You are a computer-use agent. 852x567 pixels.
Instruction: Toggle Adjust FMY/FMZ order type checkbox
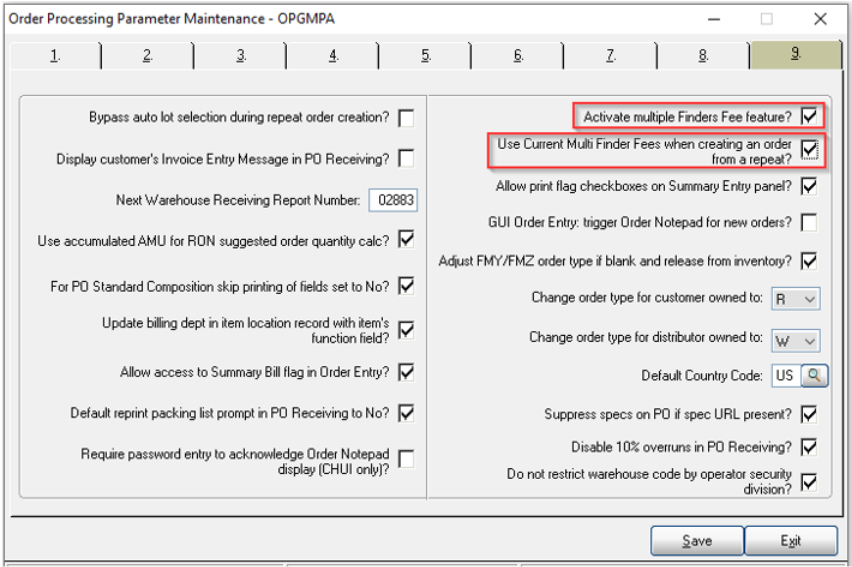(x=809, y=261)
